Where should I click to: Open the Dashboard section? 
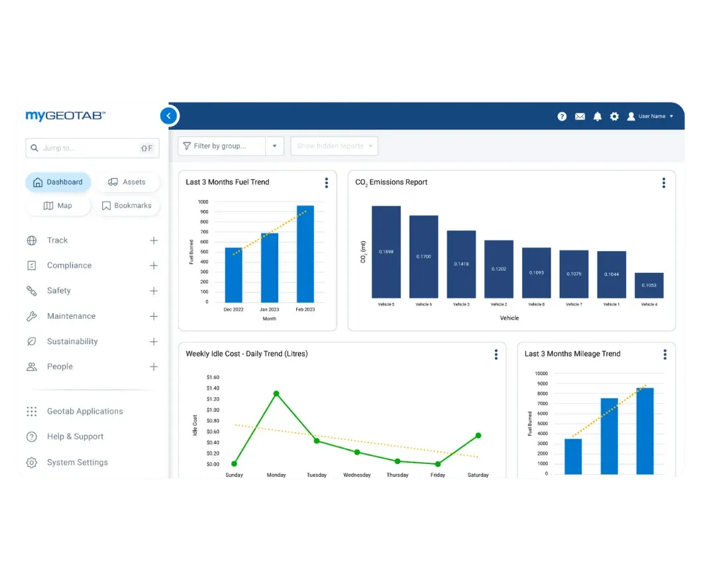(58, 182)
